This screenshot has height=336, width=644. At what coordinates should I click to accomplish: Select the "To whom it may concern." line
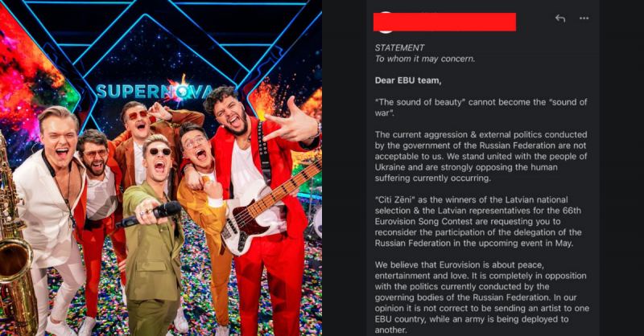(x=425, y=59)
